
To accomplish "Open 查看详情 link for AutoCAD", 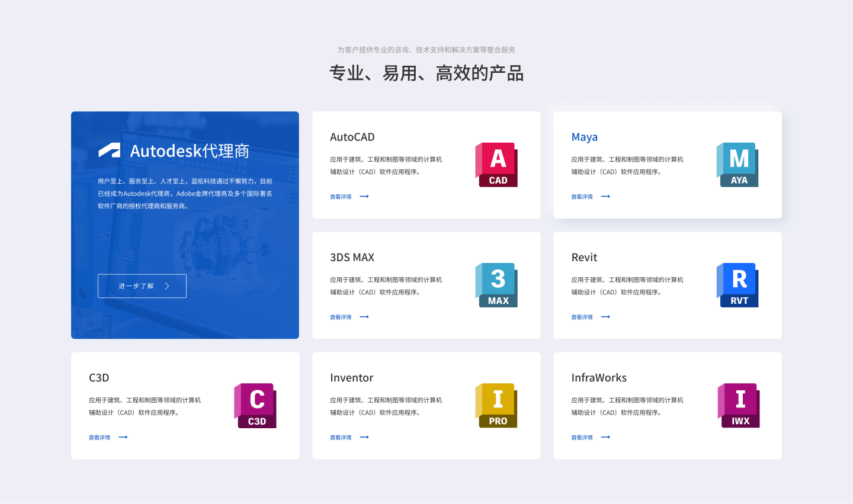I will click(341, 197).
